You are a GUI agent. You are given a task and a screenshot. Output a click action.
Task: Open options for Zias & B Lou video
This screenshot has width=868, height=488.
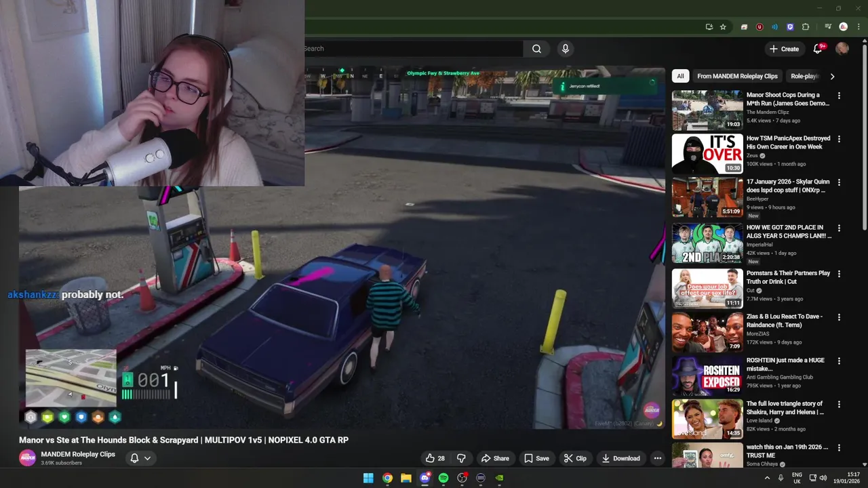click(x=839, y=317)
